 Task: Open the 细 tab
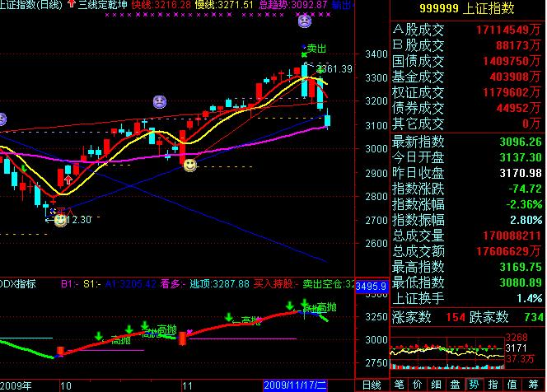point(437,385)
